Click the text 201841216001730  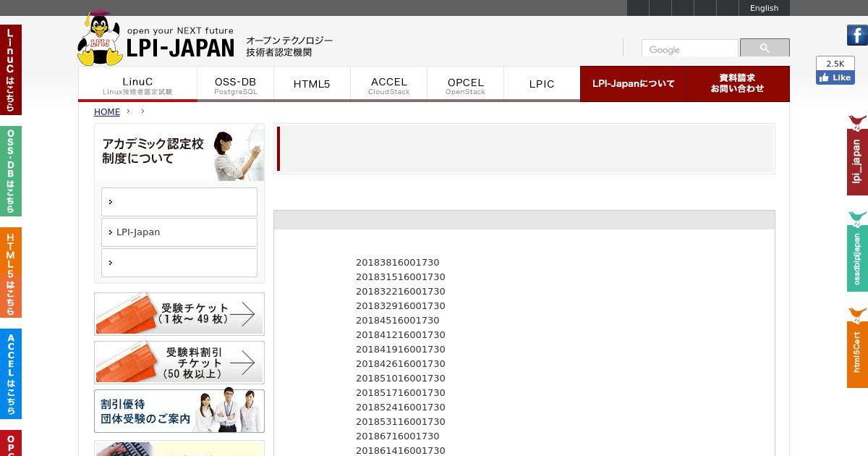click(400, 335)
